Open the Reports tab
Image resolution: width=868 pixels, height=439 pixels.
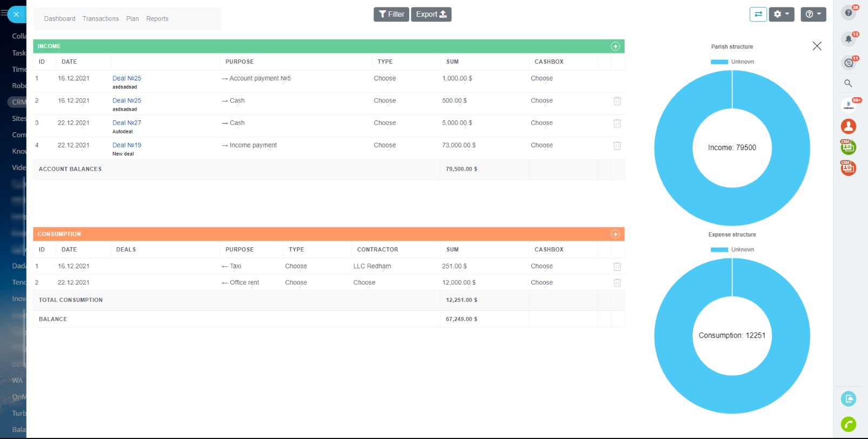157,19
